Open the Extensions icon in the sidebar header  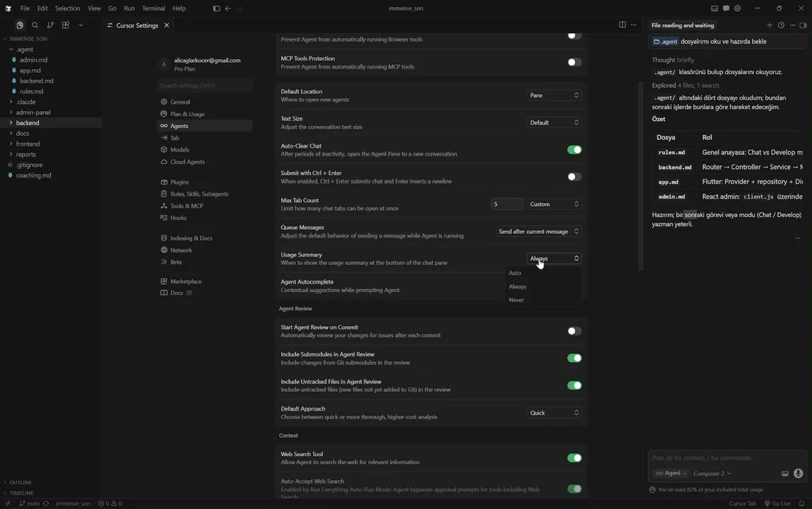click(66, 25)
